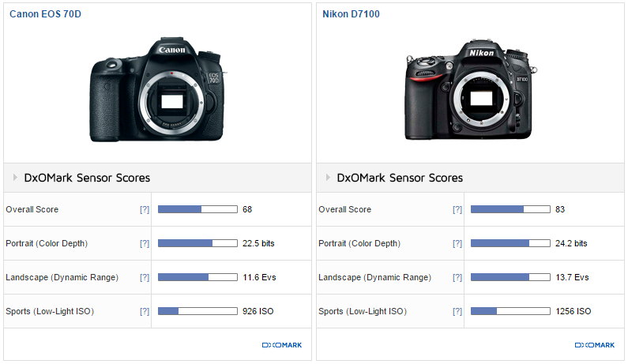Image resolution: width=628 pixels, height=364 pixels.
Task: Select the value 13.7 Evs
Action: [572, 277]
